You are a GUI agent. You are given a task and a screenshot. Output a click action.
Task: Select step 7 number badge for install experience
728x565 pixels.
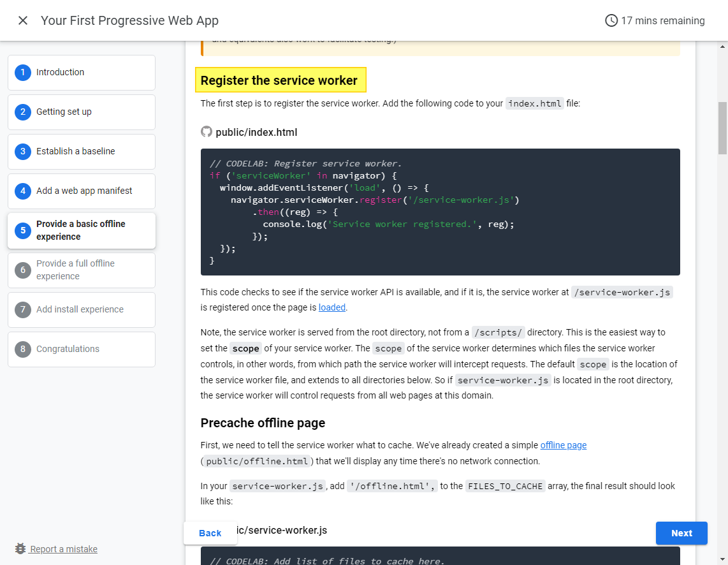tap(23, 309)
